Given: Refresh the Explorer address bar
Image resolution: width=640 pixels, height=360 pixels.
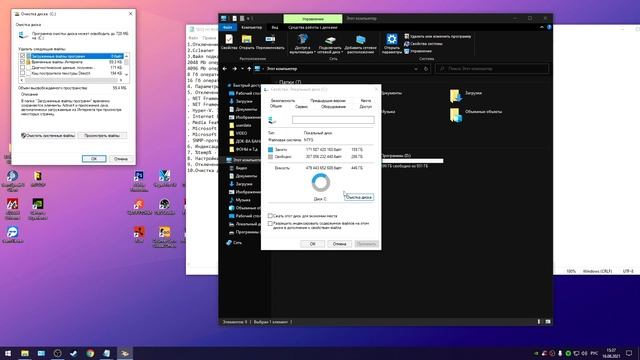Looking at the screenshot, I should click(x=426, y=69).
